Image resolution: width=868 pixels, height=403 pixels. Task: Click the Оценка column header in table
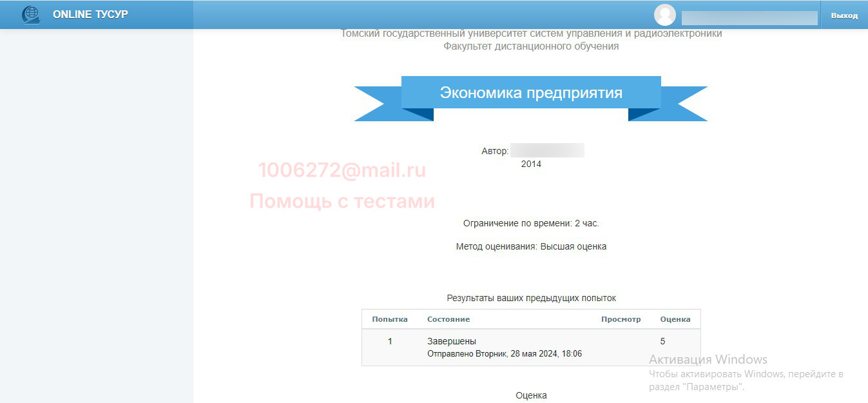click(675, 319)
